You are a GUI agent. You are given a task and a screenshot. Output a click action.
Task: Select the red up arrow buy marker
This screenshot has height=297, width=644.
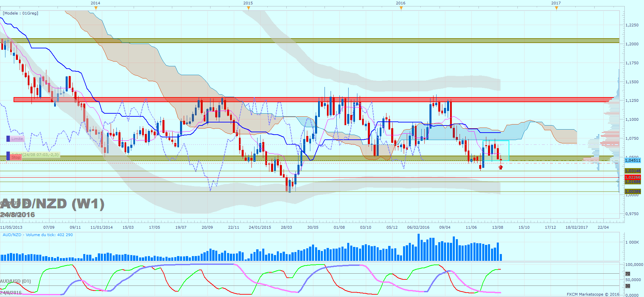[x=501, y=167]
